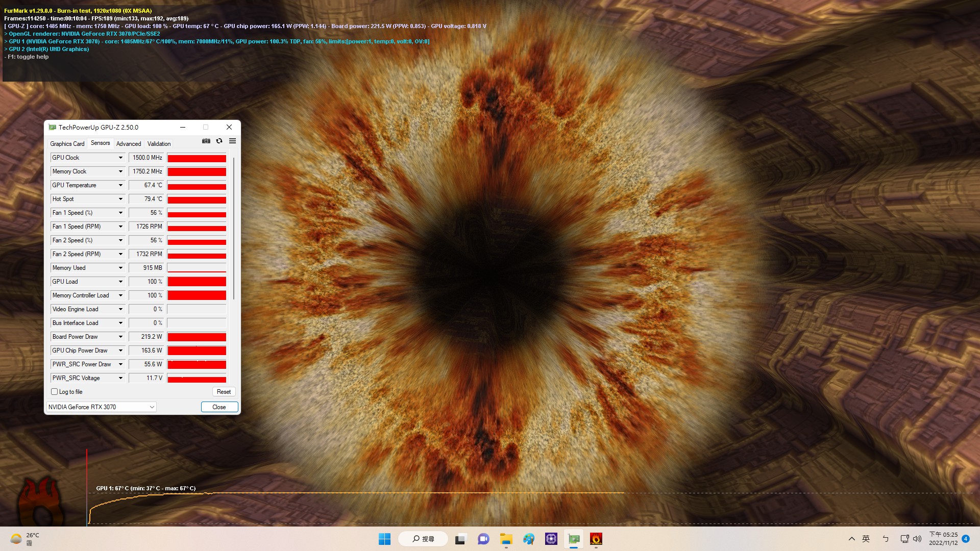Screen dimensions: 980x551
Task: Select the Sensors tab
Action: pos(100,143)
